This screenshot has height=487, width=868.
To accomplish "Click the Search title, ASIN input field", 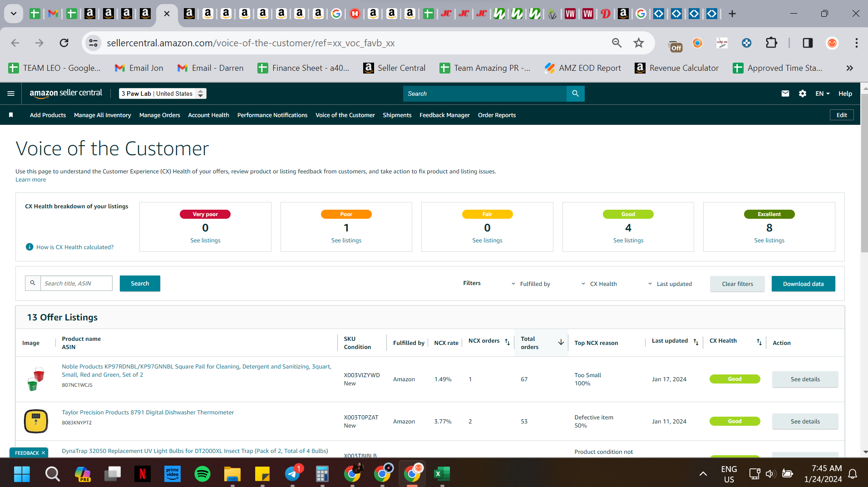I will 76,283.
